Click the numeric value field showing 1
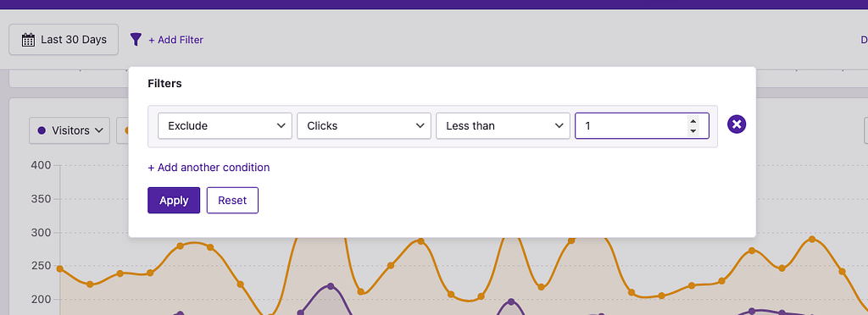This screenshot has height=315, width=868. coord(642,126)
